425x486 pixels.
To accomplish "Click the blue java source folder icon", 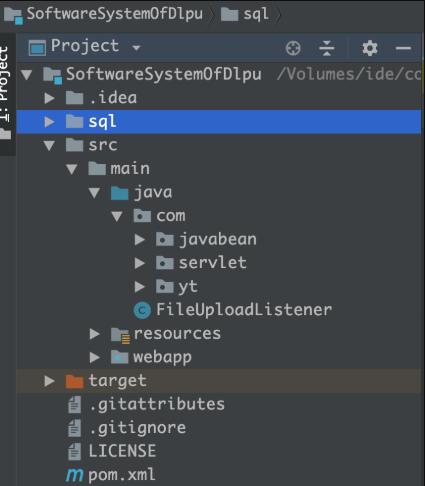I will point(119,193).
